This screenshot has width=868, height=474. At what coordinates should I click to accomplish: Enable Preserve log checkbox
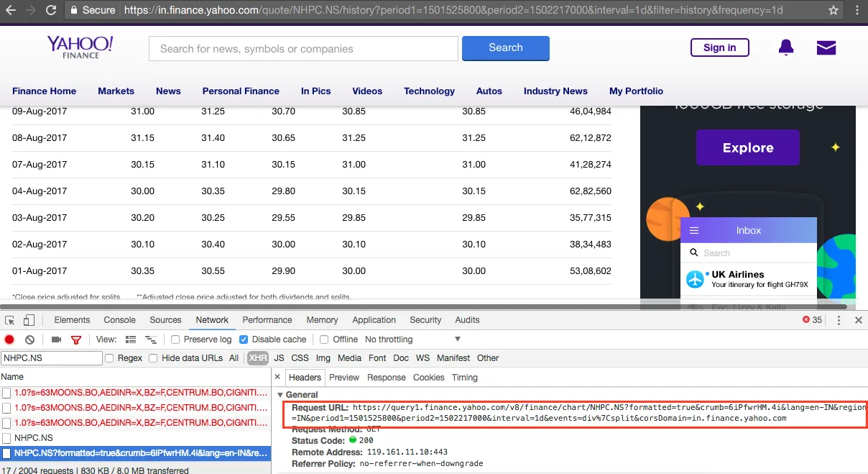[x=175, y=339]
